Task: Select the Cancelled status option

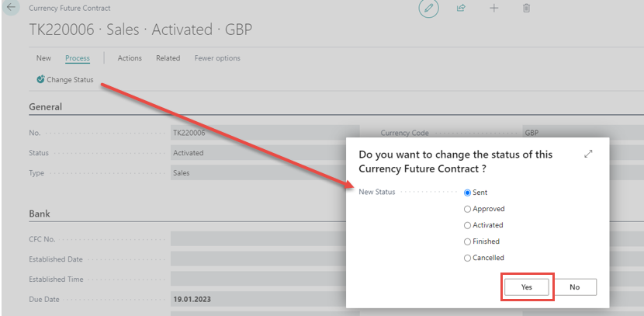Action: [x=468, y=258]
